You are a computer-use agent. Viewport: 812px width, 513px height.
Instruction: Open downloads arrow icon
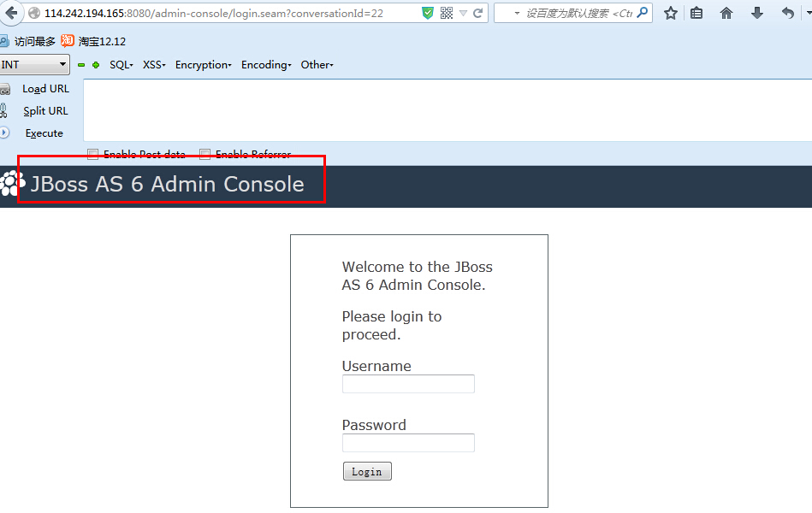coord(757,13)
